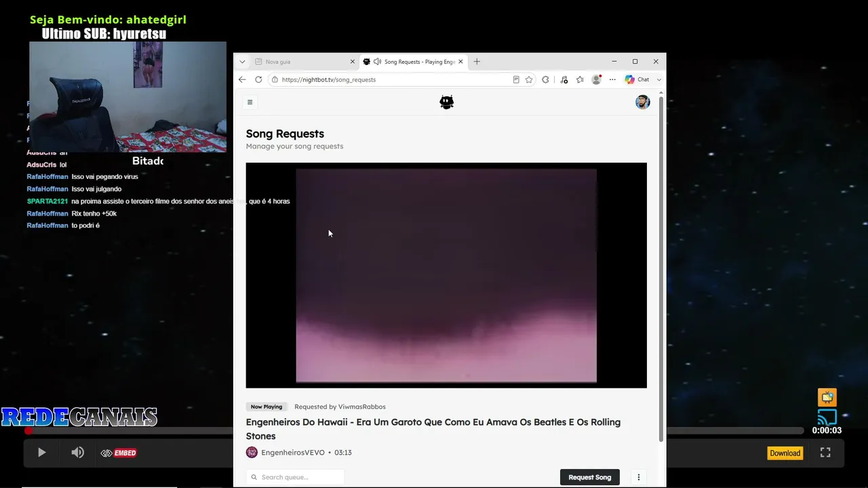Mute the Song Requests tab audio
868x488 pixels.
click(377, 62)
